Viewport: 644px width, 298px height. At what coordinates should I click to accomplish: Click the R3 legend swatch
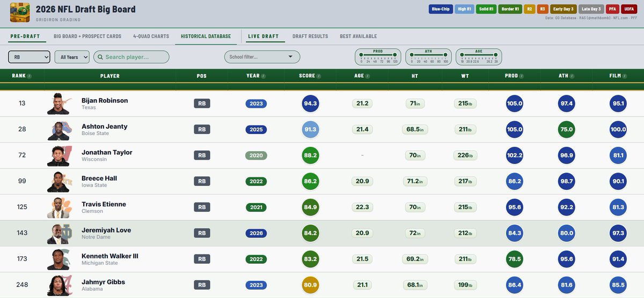(x=542, y=9)
